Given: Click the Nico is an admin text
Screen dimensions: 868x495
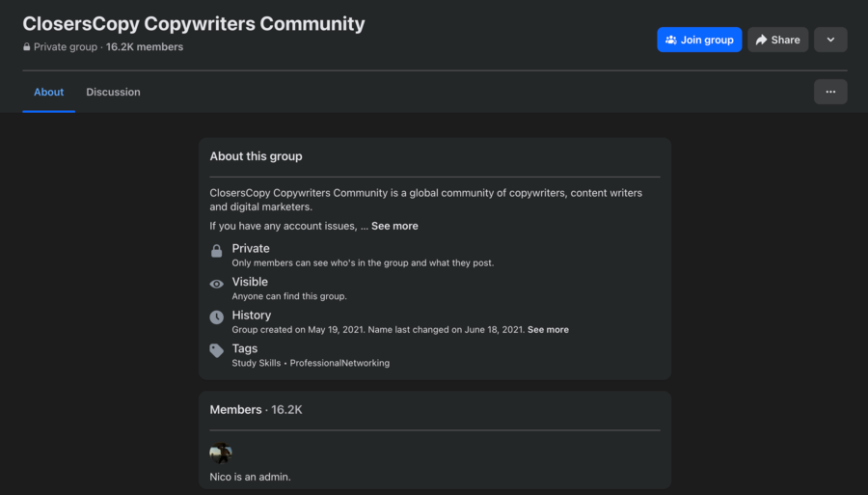Looking at the screenshot, I should [x=250, y=477].
